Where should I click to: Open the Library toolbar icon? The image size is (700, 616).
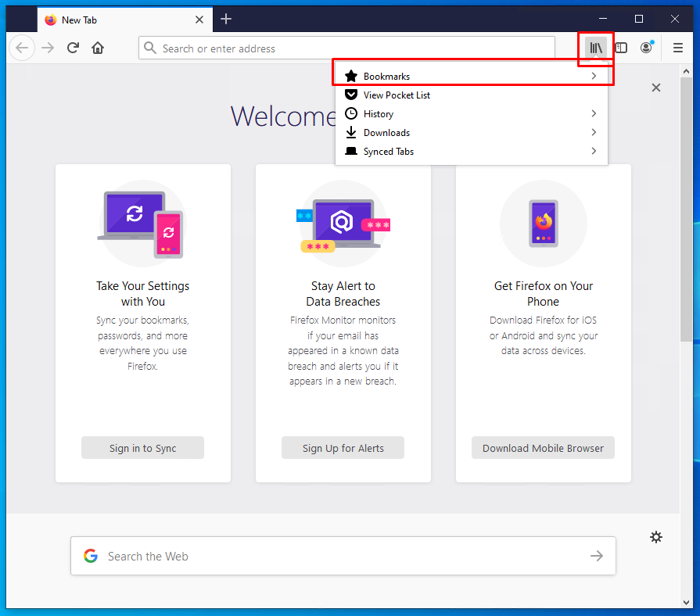(596, 48)
